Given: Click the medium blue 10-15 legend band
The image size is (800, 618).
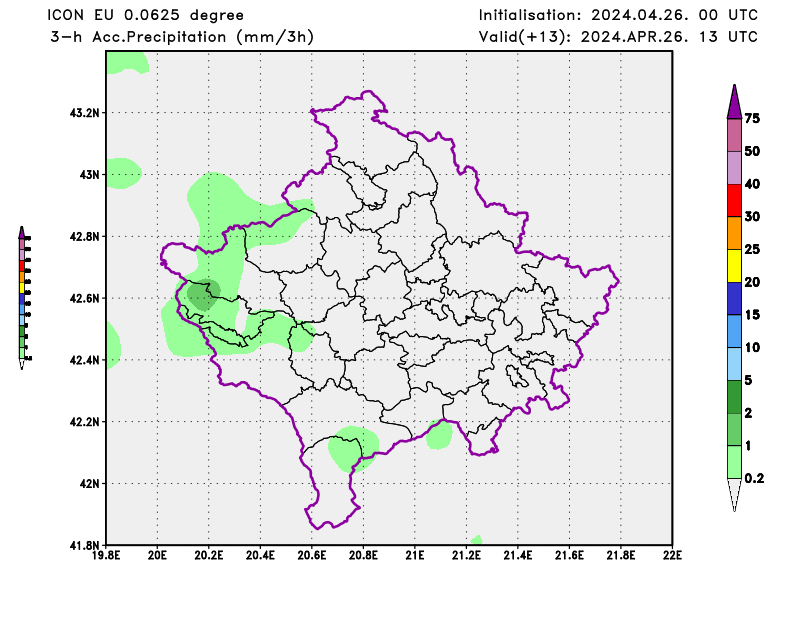Looking at the screenshot, I should tap(734, 331).
